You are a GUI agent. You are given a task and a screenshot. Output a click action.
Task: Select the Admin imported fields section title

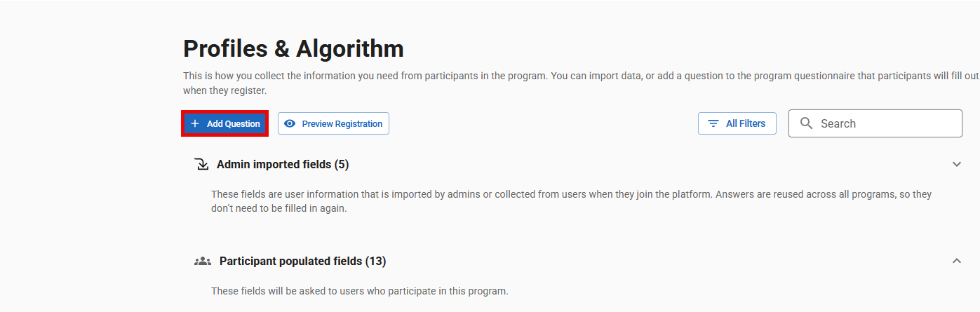(274, 165)
